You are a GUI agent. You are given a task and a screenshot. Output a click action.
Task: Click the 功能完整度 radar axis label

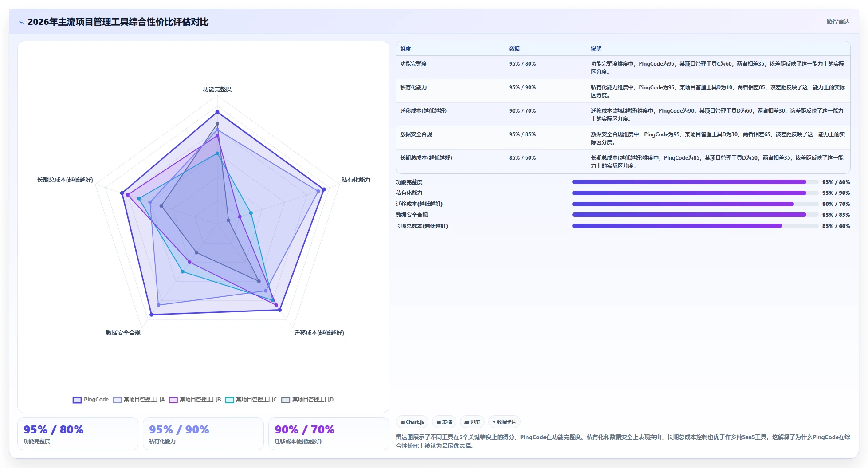[x=217, y=89]
